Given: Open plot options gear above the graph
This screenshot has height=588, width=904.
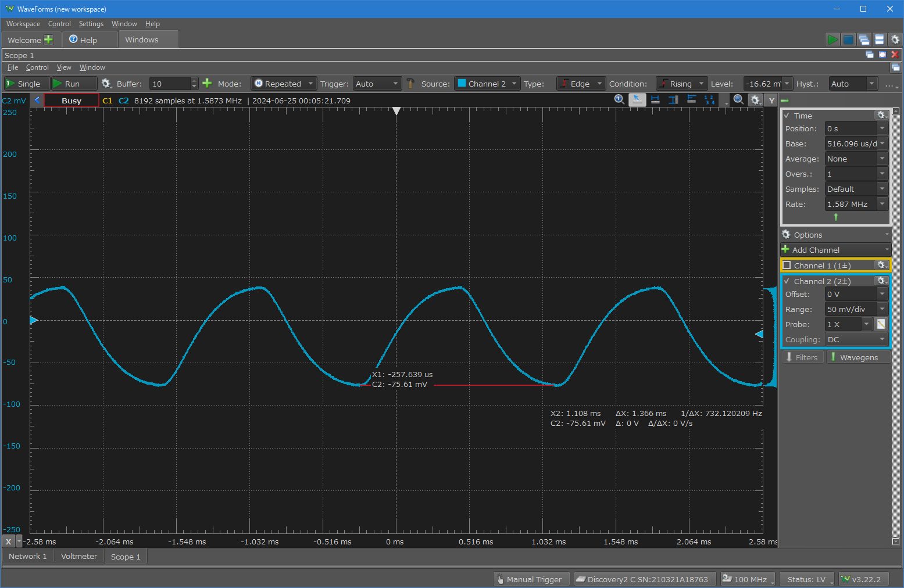Looking at the screenshot, I should click(755, 100).
